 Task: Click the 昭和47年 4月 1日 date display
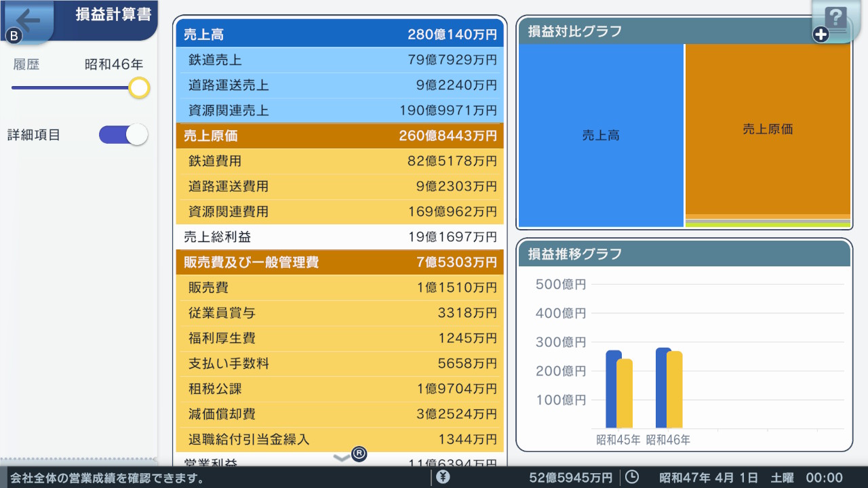(709, 478)
